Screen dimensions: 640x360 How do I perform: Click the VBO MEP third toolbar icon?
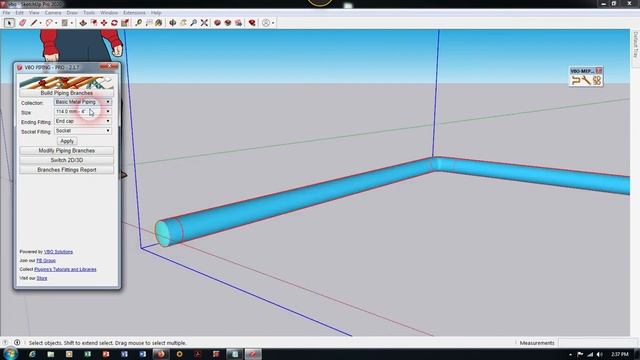tap(597, 80)
